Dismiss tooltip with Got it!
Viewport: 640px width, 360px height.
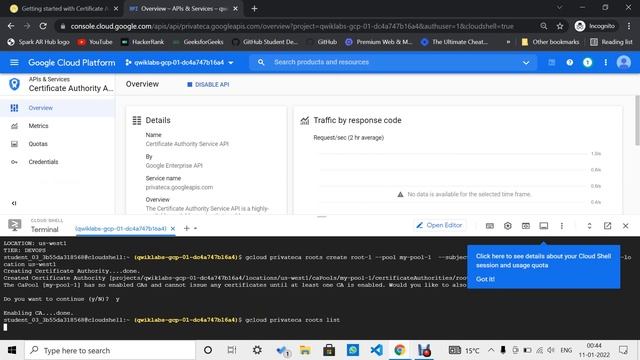[x=485, y=279]
